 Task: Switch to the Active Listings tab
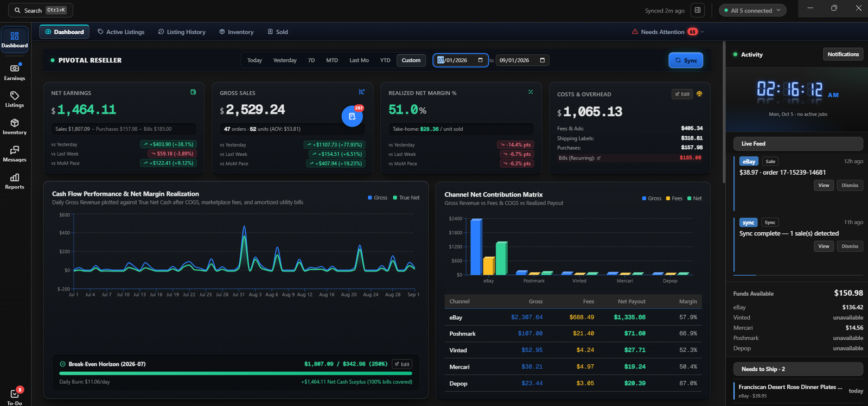click(121, 32)
